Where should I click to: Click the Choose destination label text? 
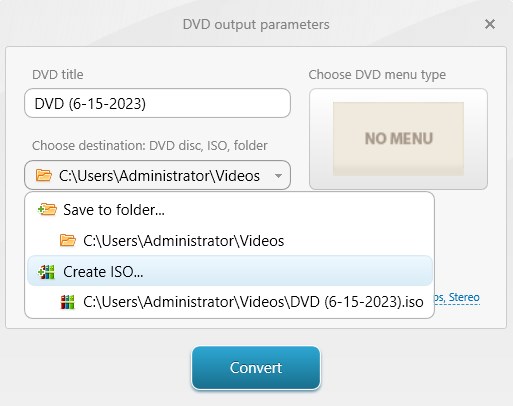pos(150,146)
